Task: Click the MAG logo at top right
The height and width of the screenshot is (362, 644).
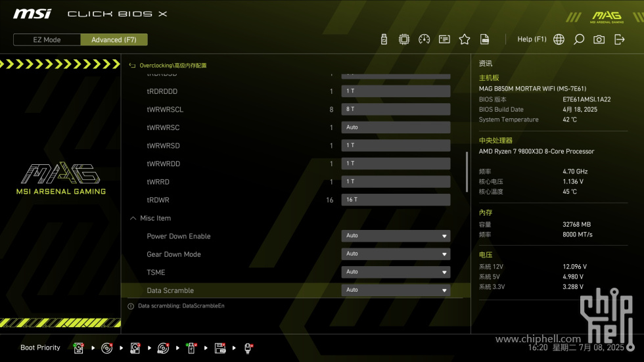Action: click(x=607, y=17)
